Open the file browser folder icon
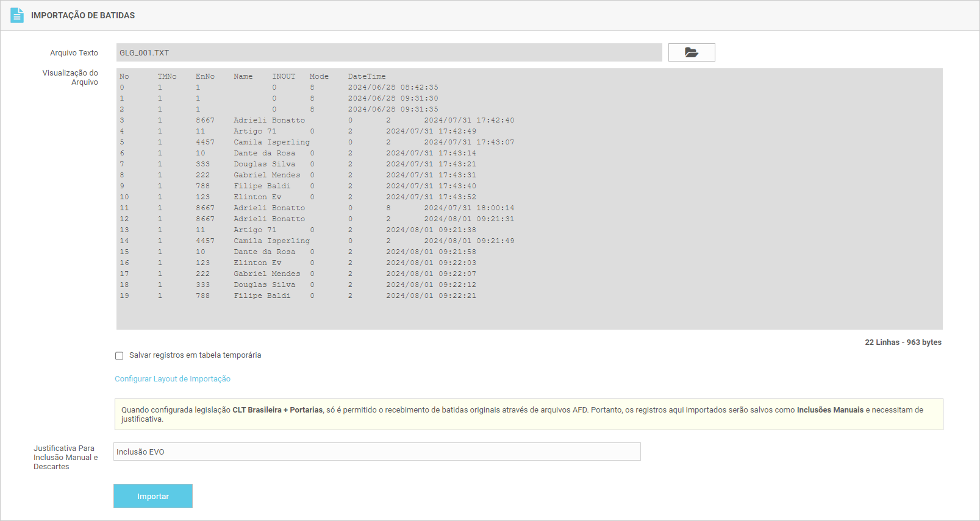Image resolution: width=980 pixels, height=521 pixels. pos(691,52)
